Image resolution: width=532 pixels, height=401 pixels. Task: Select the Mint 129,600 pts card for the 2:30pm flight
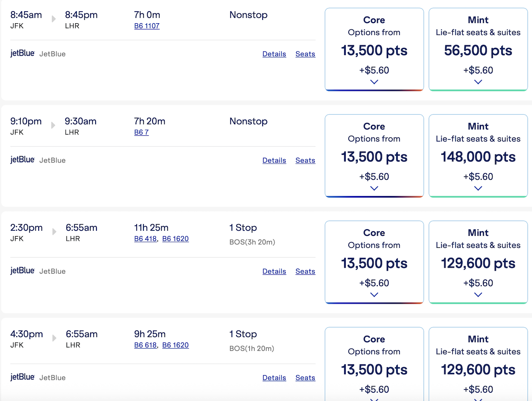click(x=478, y=262)
